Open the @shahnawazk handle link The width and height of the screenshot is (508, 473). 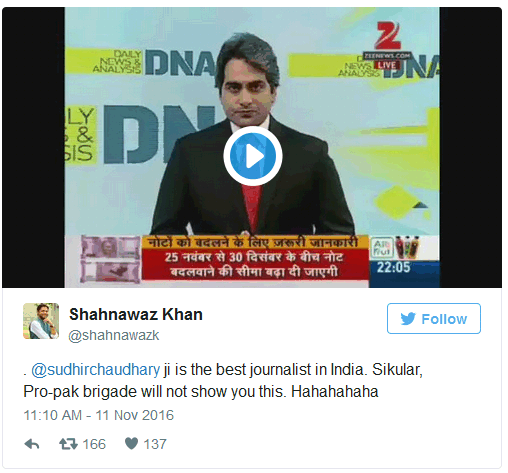114,335
